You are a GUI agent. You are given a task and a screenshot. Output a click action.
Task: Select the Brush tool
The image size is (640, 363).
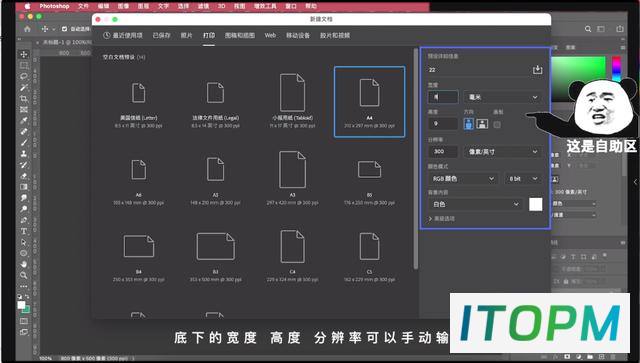24,143
